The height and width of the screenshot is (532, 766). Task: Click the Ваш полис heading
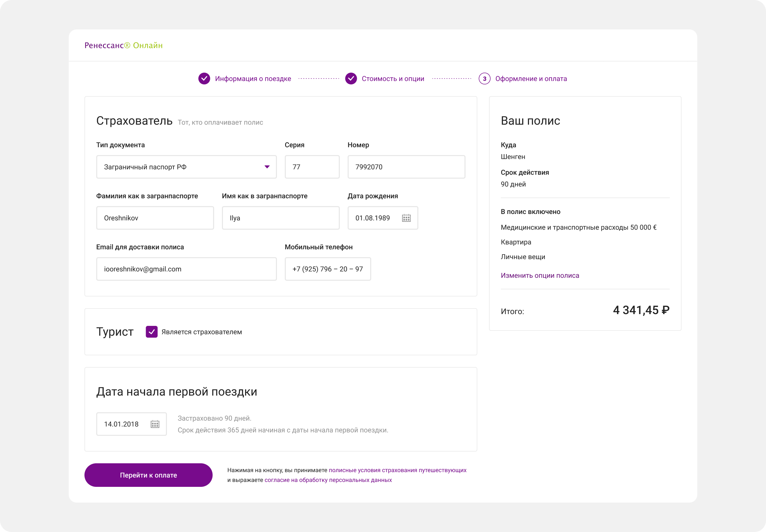(x=530, y=121)
